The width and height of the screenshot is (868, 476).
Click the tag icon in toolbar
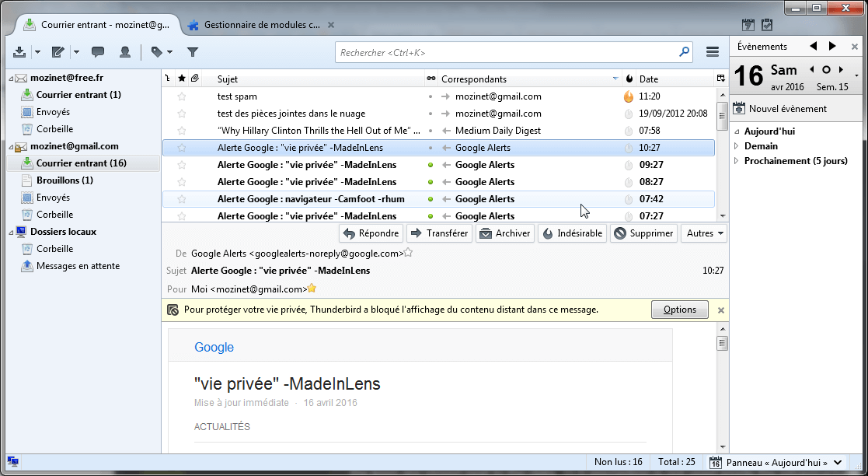157,52
